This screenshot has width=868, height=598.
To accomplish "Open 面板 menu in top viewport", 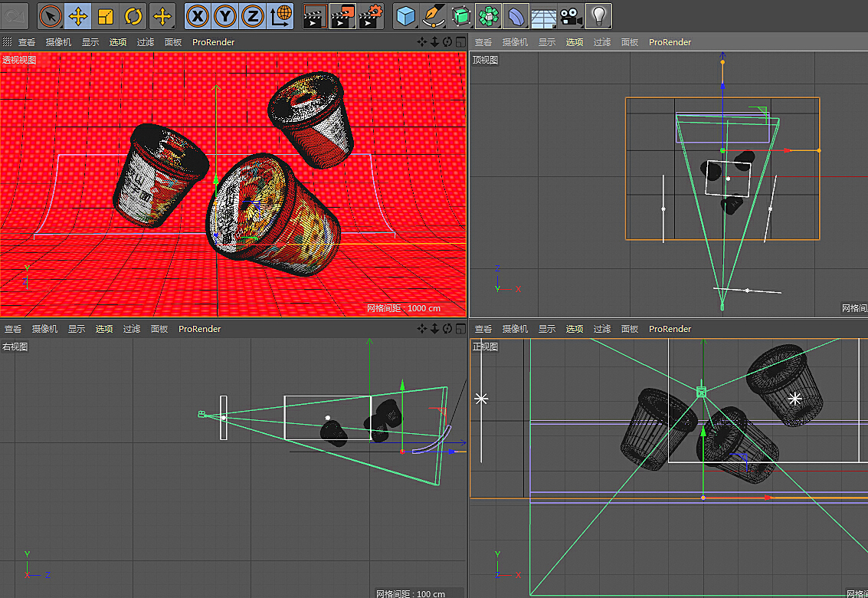I will [630, 42].
